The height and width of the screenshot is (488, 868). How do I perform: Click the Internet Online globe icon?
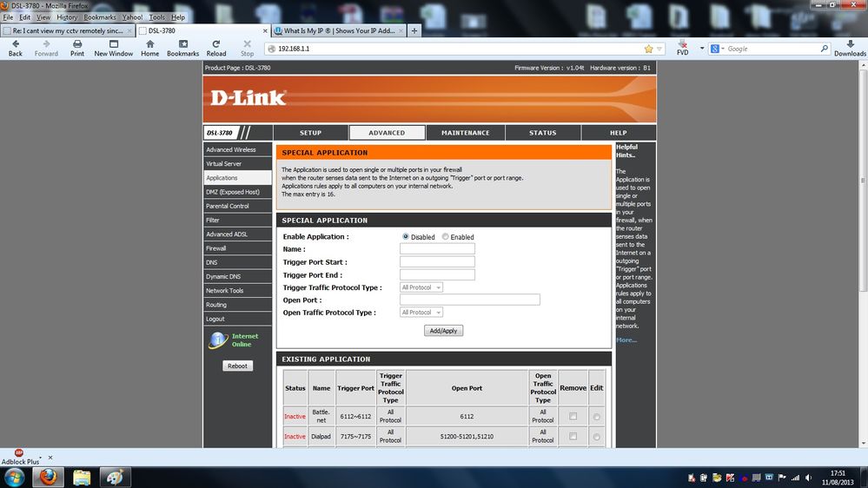[x=218, y=340]
